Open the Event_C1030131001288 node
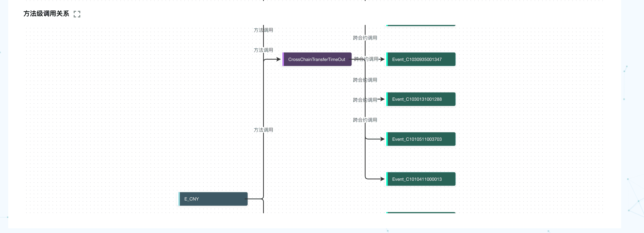 click(421, 99)
